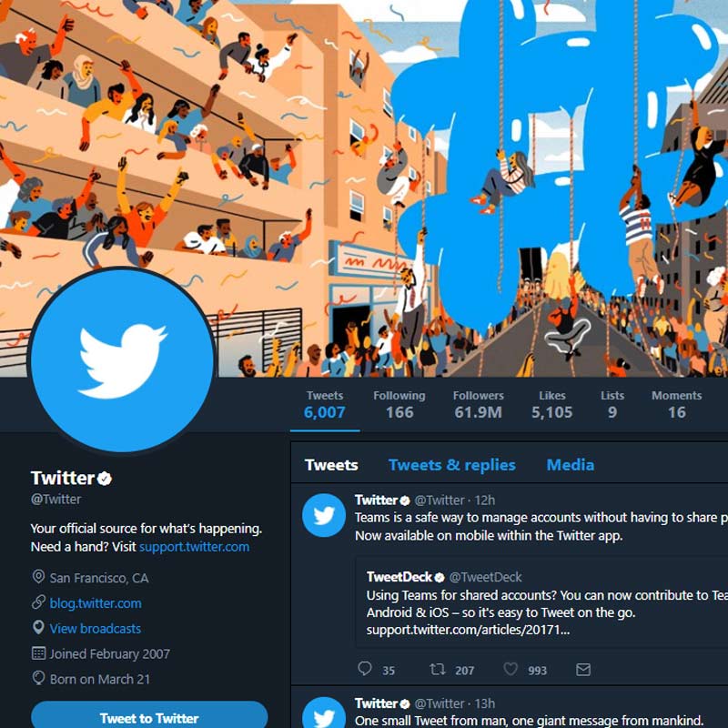The width and height of the screenshot is (728, 728).
Task: Click the Twitter avatar on first tweet
Action: 324,515
